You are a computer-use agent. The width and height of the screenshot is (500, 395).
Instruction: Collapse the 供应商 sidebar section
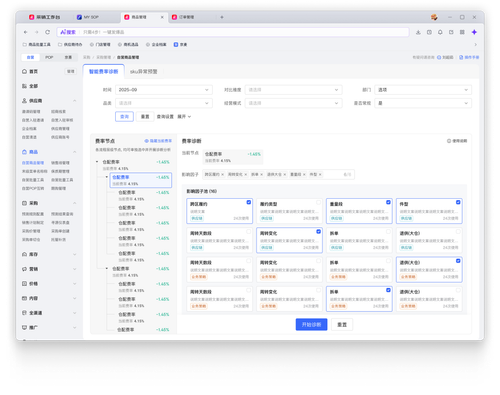pos(75,101)
